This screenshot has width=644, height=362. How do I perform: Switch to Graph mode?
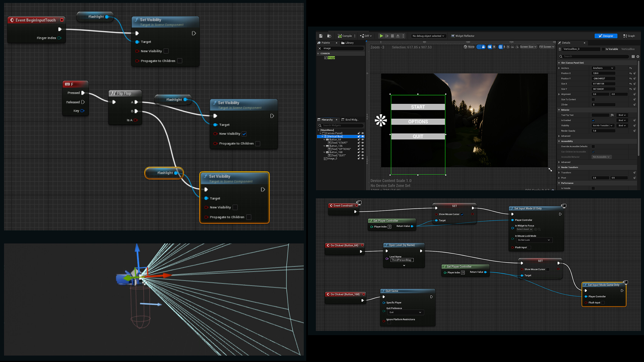click(629, 36)
